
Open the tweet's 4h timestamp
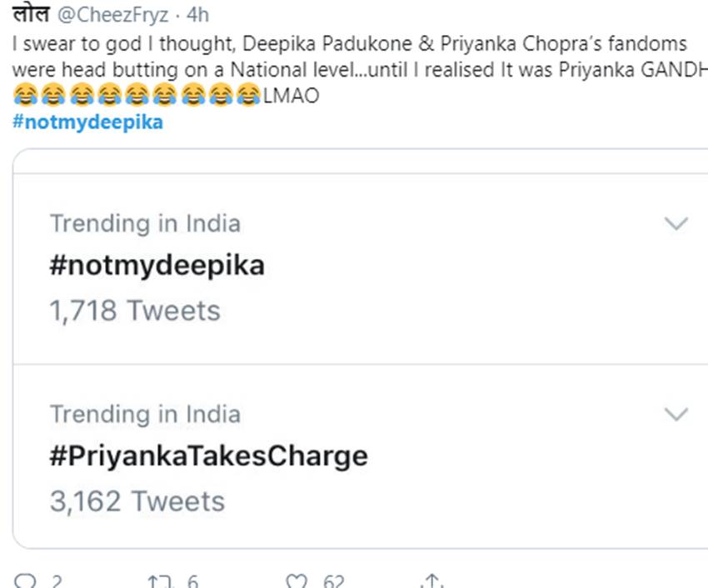pyautogui.click(x=198, y=16)
